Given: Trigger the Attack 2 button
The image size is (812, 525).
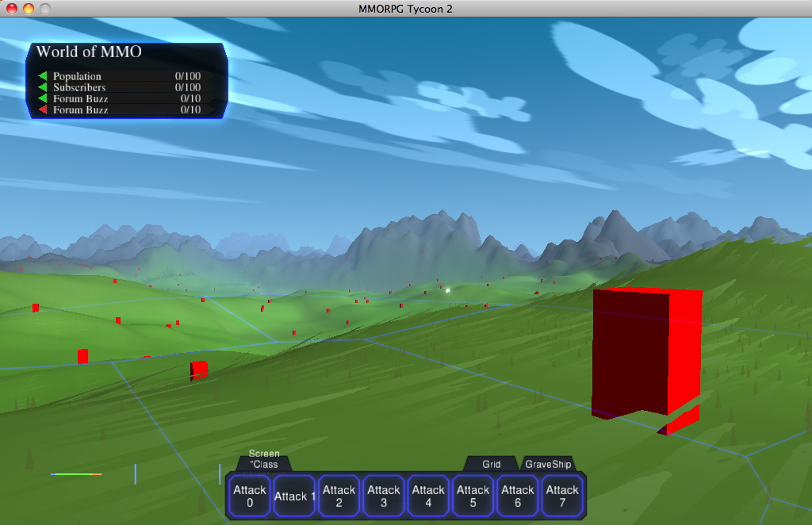Looking at the screenshot, I should [x=339, y=496].
